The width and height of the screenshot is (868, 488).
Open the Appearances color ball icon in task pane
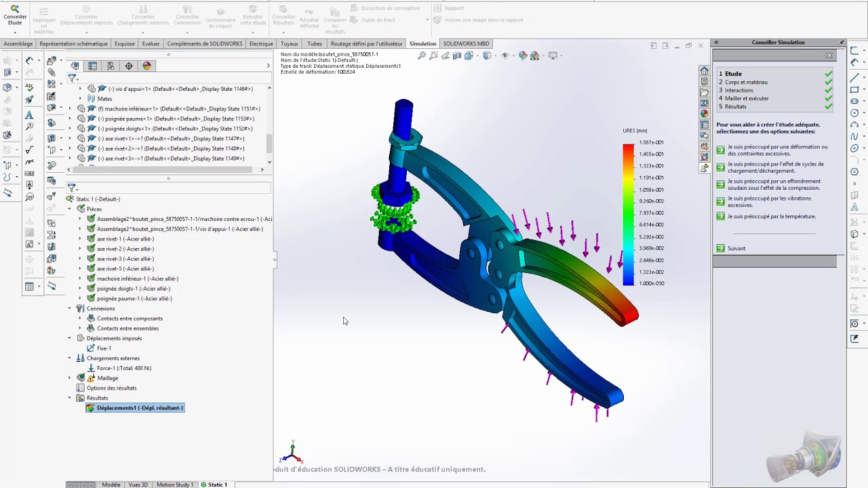coord(705,114)
